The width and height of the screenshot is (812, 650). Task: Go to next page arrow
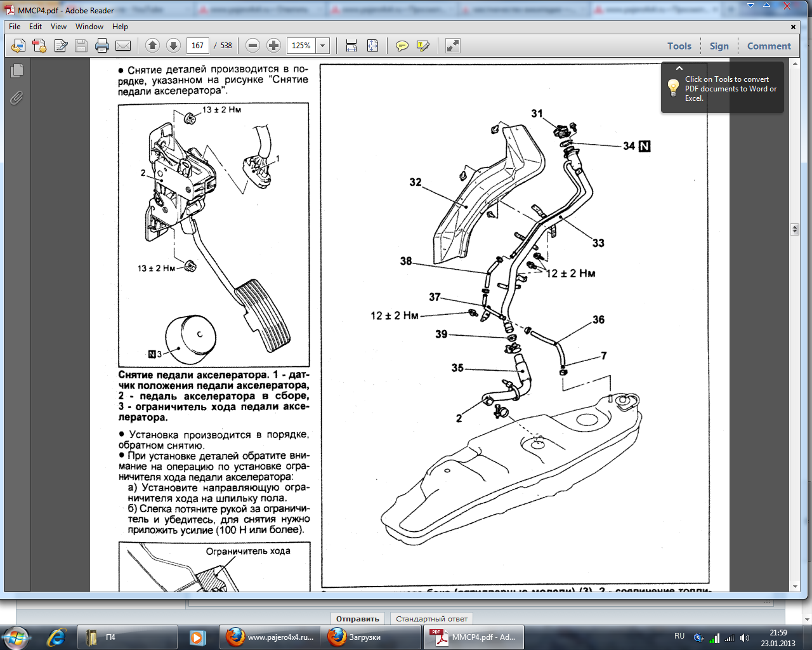tap(173, 46)
